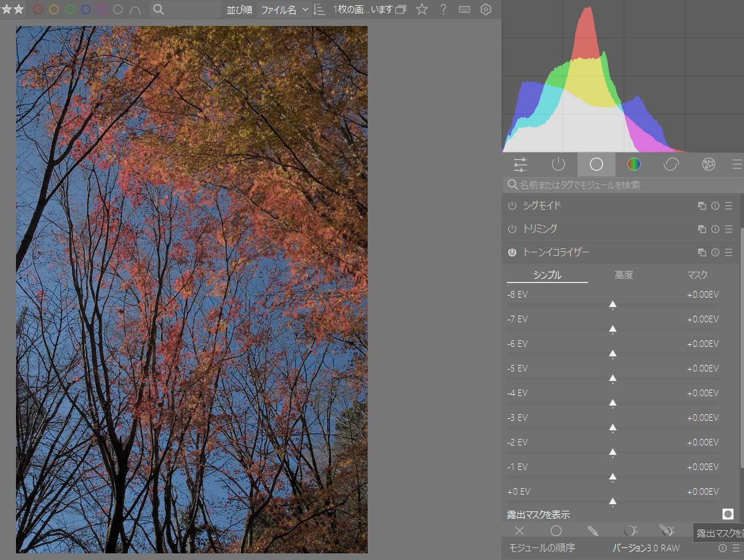Open the module groups presets menu icon
This screenshot has width=744, height=560.
(737, 164)
